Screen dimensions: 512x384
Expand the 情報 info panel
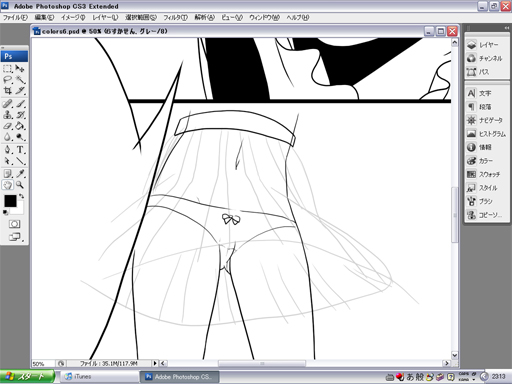tap(487, 147)
